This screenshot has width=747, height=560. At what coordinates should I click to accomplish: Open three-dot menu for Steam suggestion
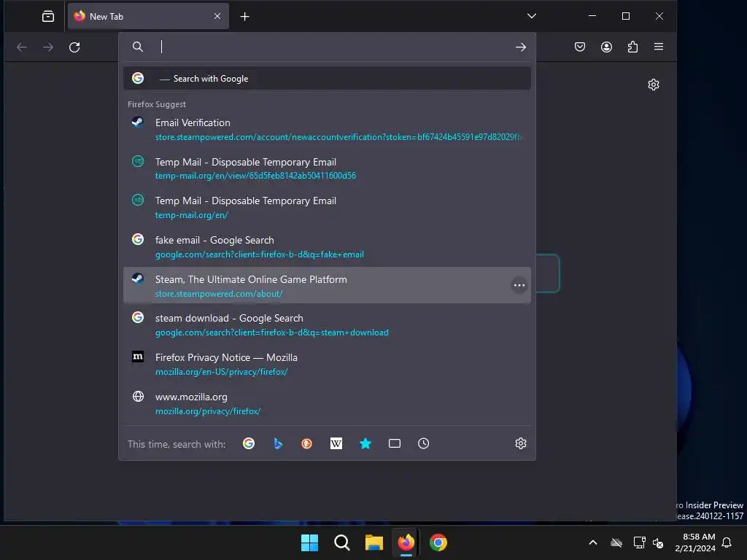tap(519, 286)
